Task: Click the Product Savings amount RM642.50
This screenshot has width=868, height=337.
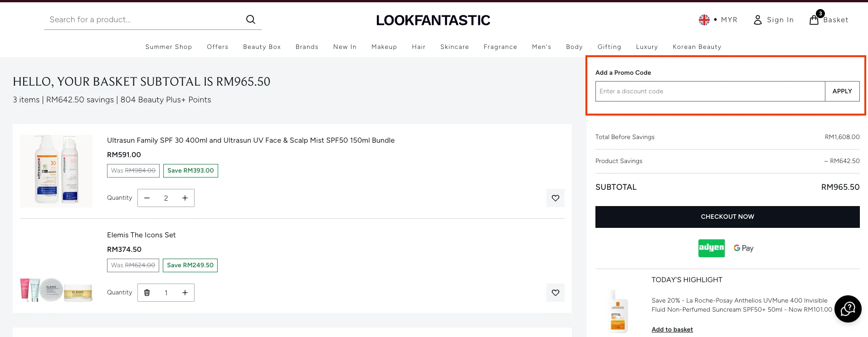Action: [x=842, y=161]
